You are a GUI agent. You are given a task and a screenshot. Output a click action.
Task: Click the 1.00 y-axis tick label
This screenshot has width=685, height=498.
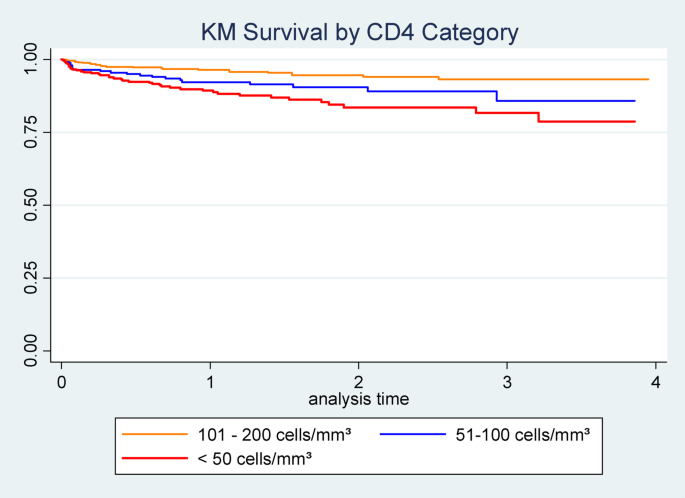(x=33, y=59)
